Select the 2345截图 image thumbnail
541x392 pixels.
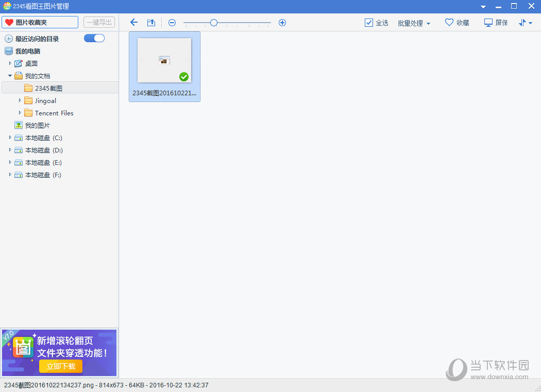(x=164, y=61)
